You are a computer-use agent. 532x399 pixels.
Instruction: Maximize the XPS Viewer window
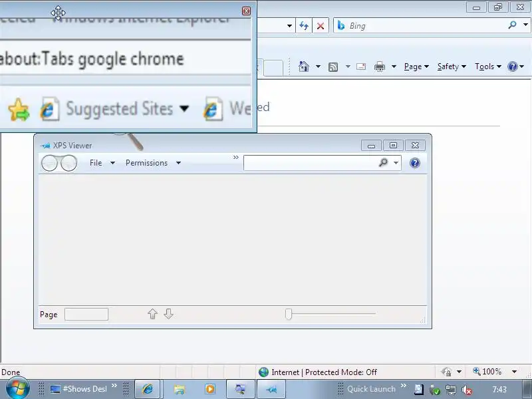click(393, 146)
